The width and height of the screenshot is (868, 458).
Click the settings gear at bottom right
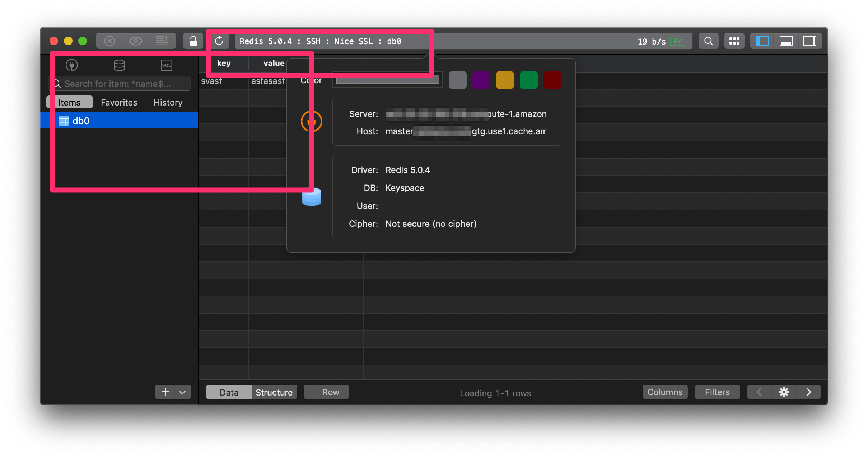pos(784,392)
